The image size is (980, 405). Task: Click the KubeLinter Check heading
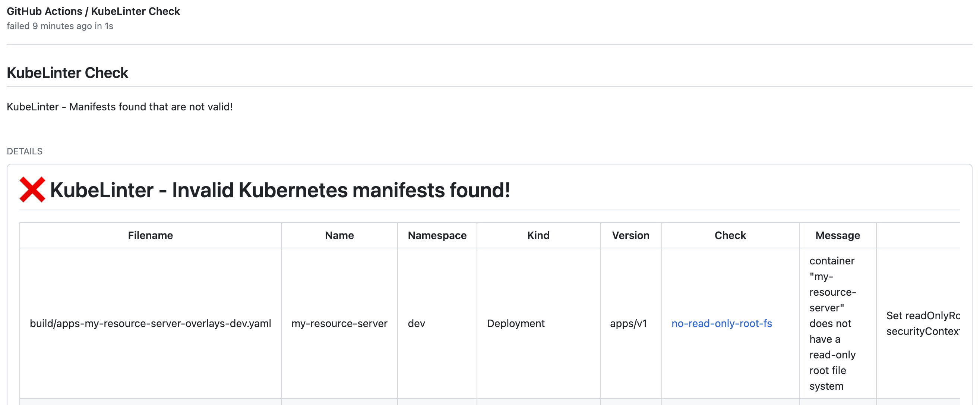[x=67, y=73]
